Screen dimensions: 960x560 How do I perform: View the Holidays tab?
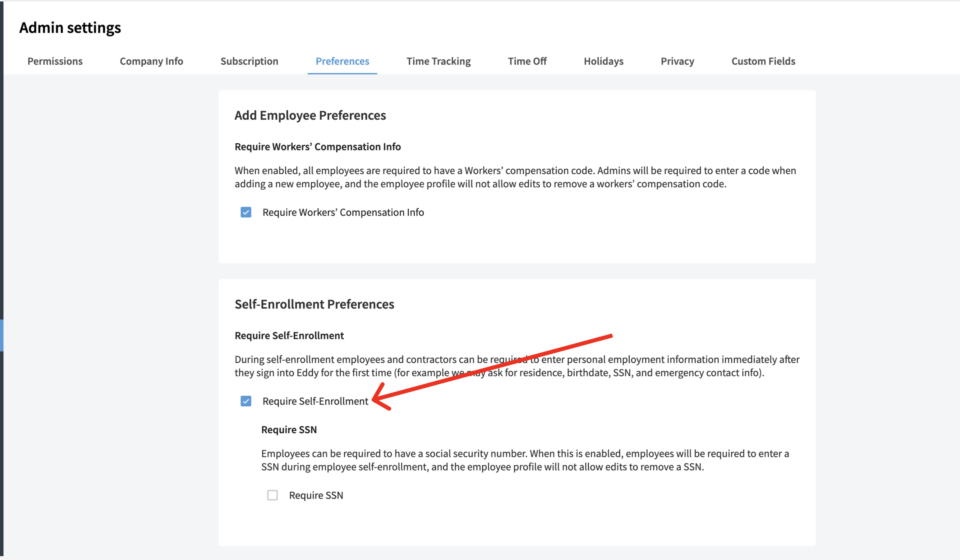tap(603, 61)
